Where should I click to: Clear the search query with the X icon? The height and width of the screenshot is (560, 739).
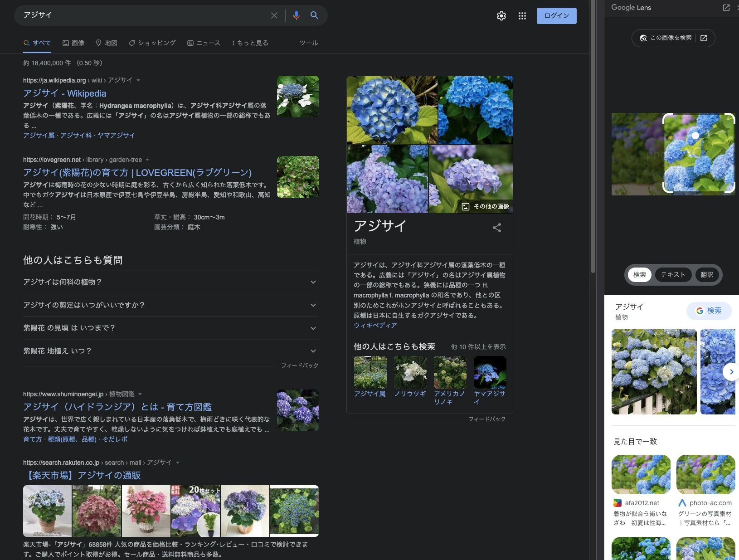[274, 15]
